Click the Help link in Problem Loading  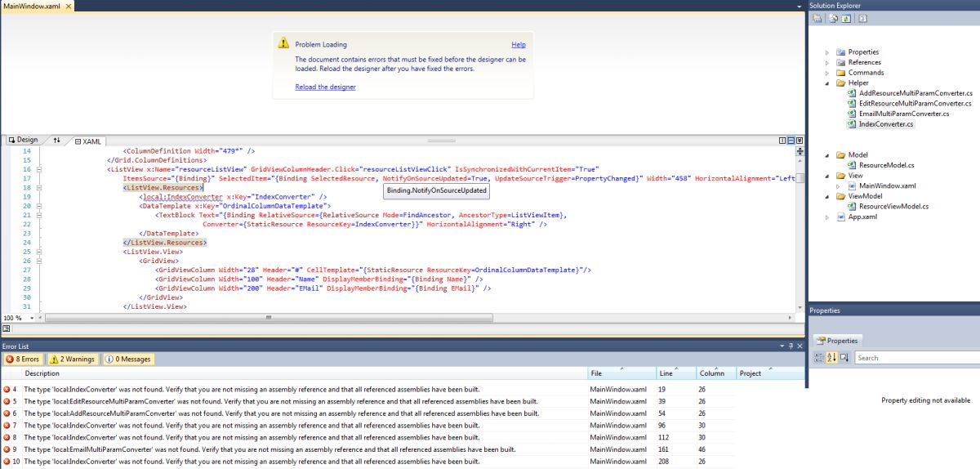pos(519,44)
